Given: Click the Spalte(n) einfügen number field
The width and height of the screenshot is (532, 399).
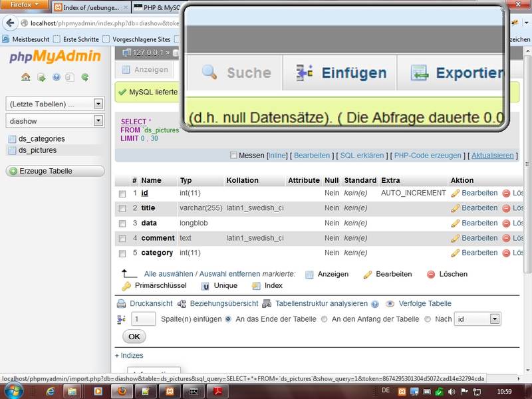Looking at the screenshot, I should (143, 319).
